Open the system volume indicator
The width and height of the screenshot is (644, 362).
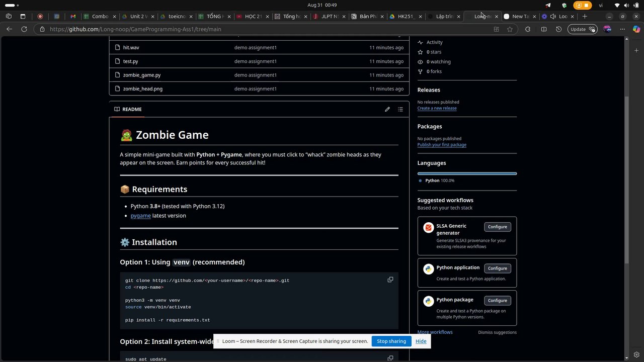[626, 5]
